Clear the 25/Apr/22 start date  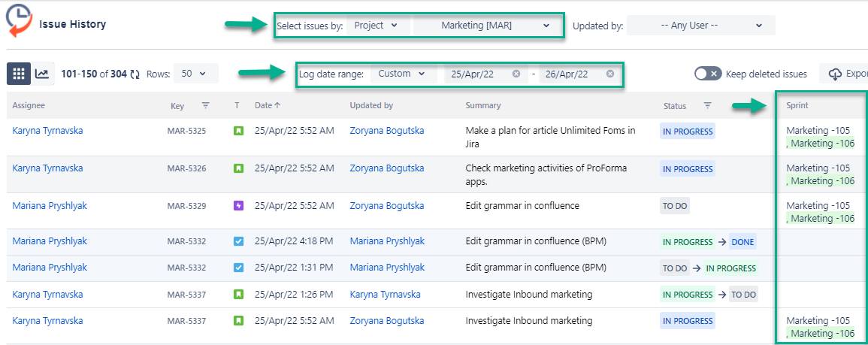click(x=516, y=74)
